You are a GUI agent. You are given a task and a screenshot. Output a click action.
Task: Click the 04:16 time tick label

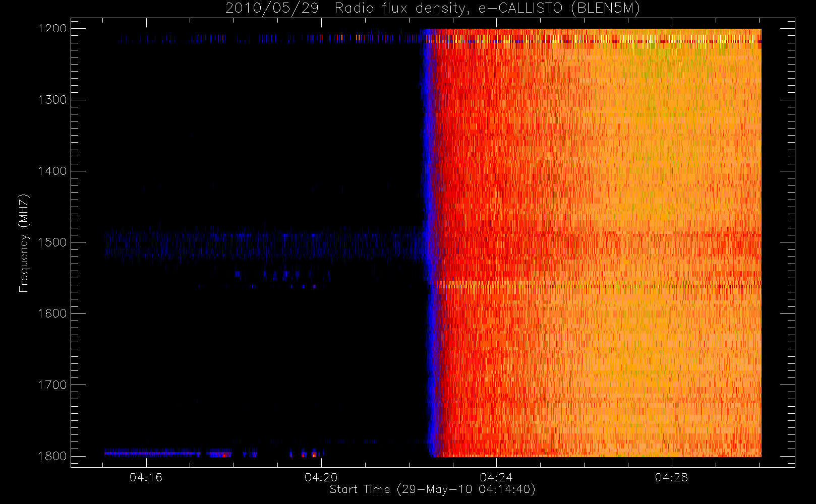[146, 477]
